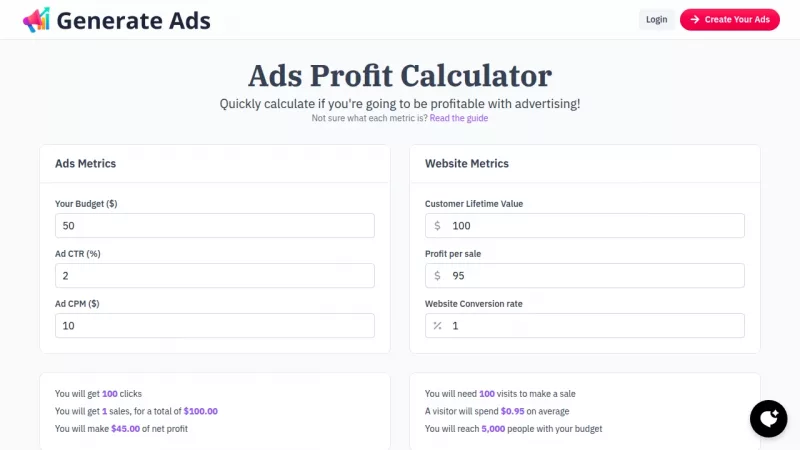This screenshot has height=450, width=800.
Task: Focus the Your Budget input field
Action: (x=215, y=226)
